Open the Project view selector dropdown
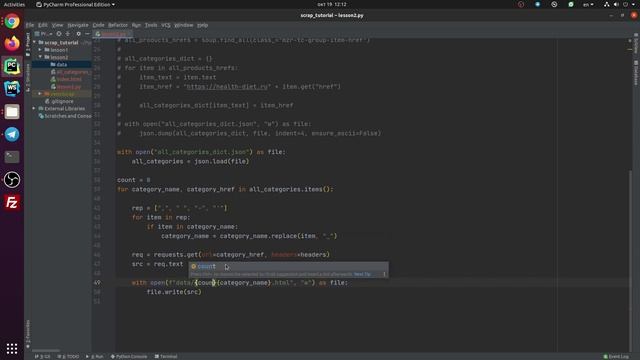This screenshot has width=640, height=360. point(43,34)
